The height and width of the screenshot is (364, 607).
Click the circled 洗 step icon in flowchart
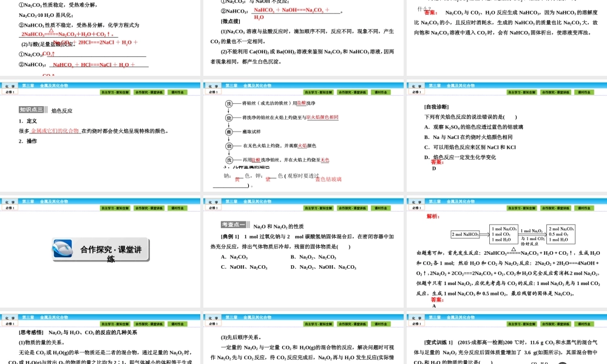(x=228, y=103)
